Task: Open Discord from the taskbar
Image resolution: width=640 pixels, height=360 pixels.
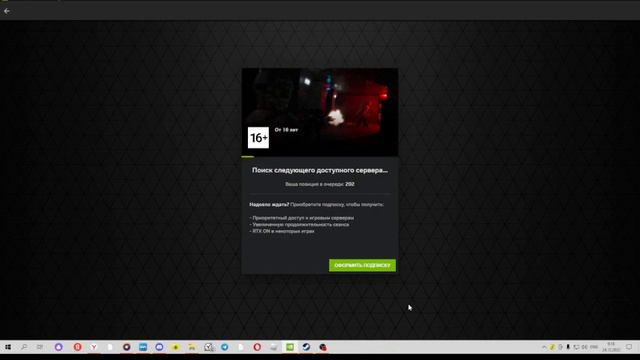Action: pos(159,347)
